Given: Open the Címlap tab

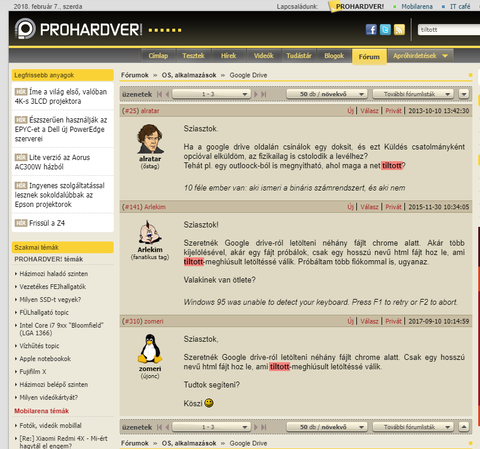Looking at the screenshot, I should point(158,56).
